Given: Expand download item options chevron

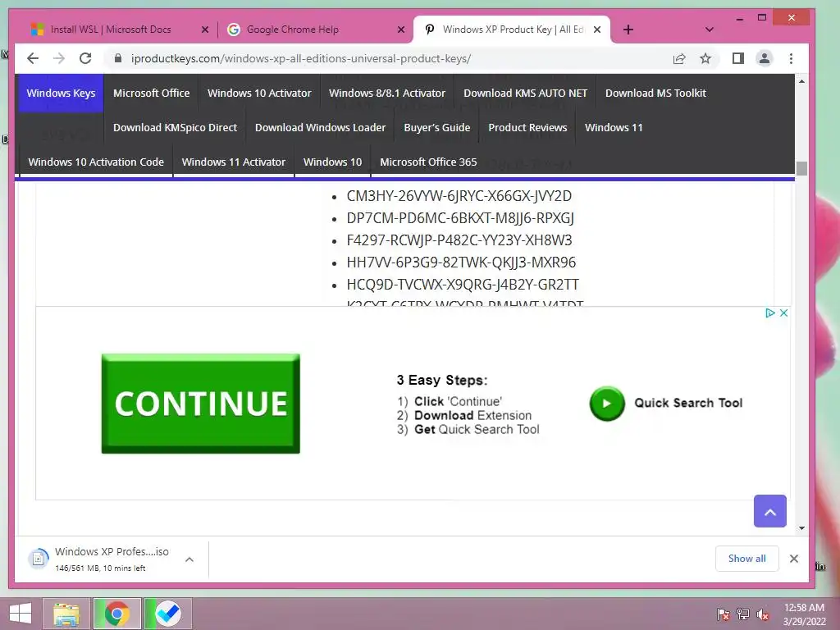Looking at the screenshot, I should coord(189,559).
